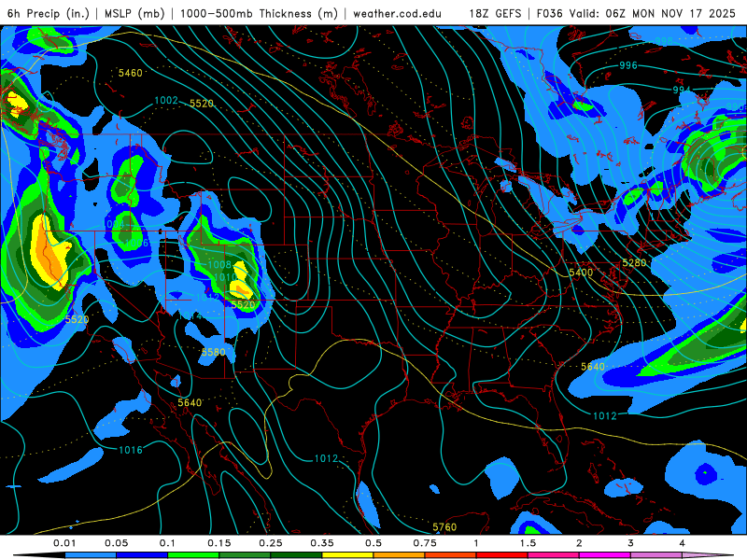Click the red-orange 0.75–1 legend swatch

(x=451, y=555)
